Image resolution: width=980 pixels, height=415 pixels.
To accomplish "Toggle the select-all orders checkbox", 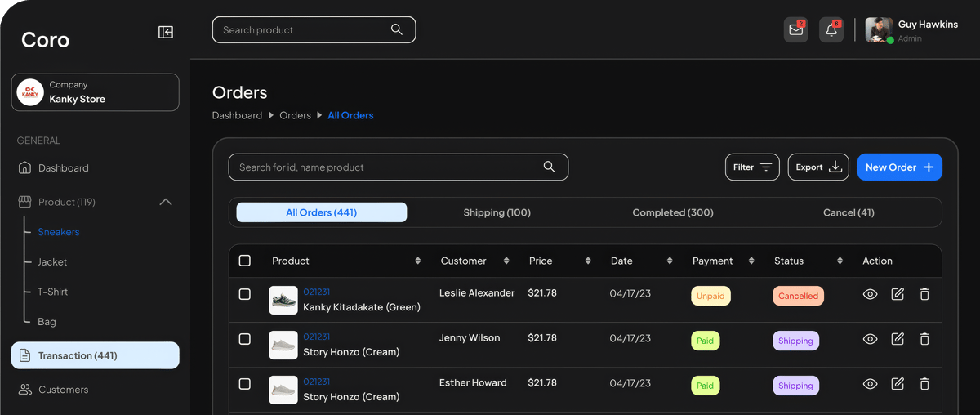I will (245, 261).
